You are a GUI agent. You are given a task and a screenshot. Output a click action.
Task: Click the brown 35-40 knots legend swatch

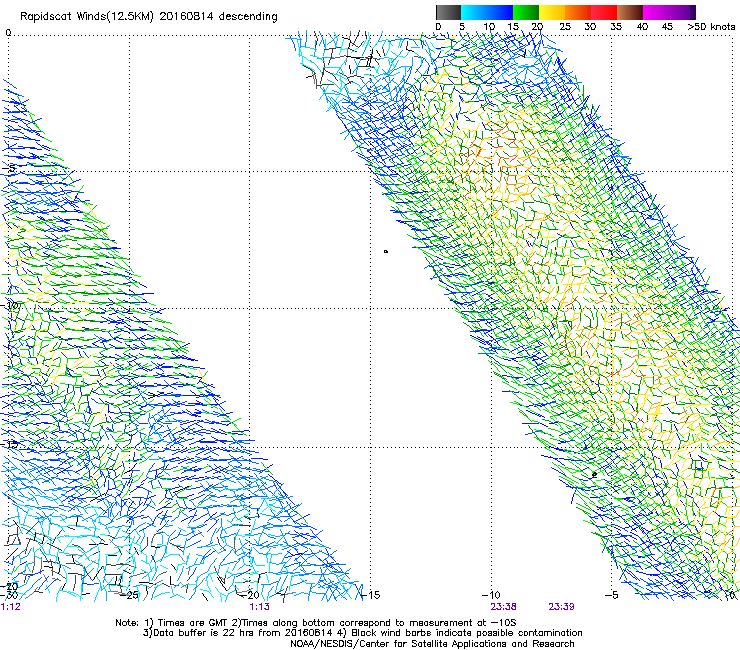tap(630, 12)
